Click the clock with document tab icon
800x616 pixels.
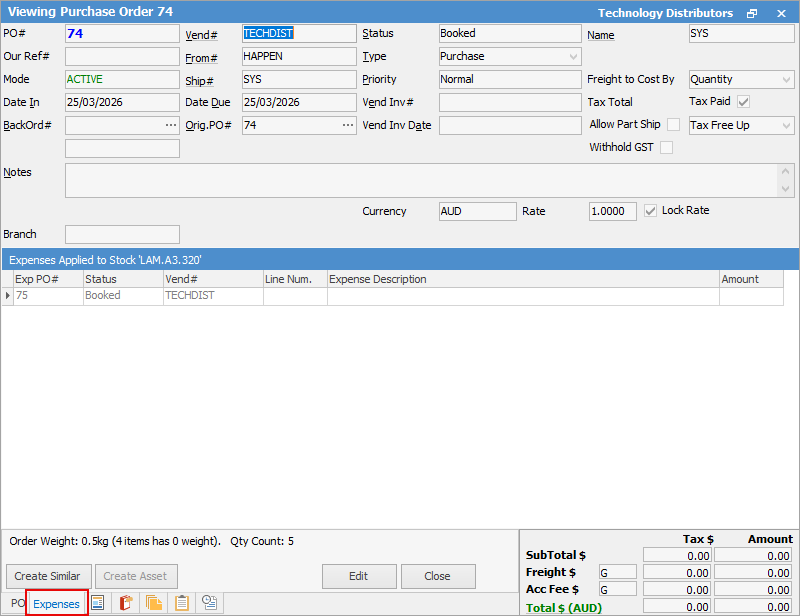click(x=210, y=603)
